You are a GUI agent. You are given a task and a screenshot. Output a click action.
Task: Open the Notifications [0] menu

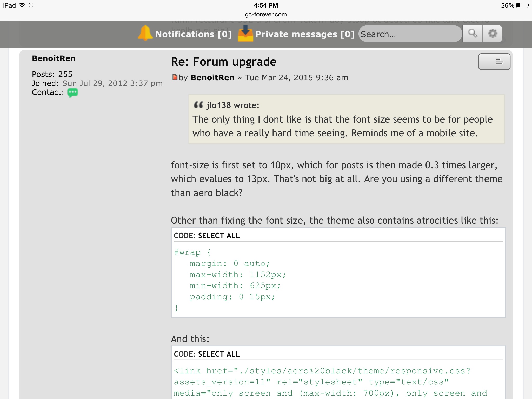click(193, 34)
